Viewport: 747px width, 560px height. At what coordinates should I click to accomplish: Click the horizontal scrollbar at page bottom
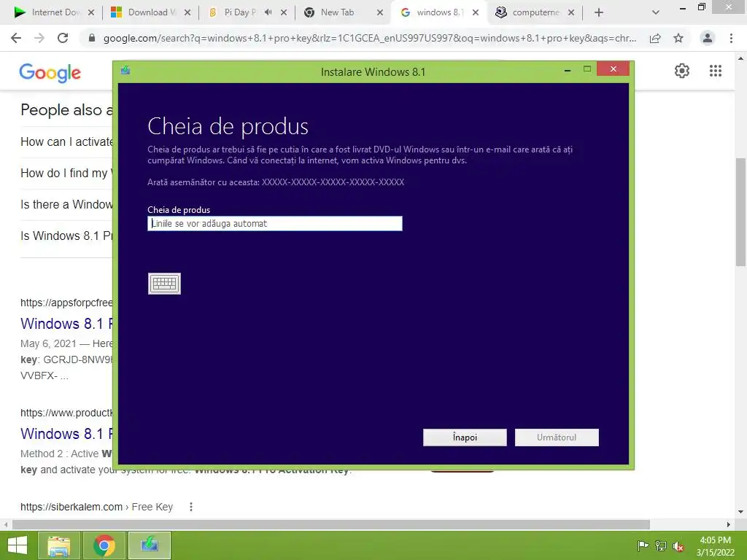(331, 524)
